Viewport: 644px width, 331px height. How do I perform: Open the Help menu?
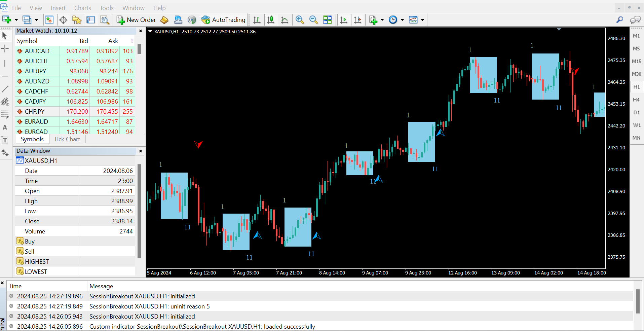[x=159, y=8]
